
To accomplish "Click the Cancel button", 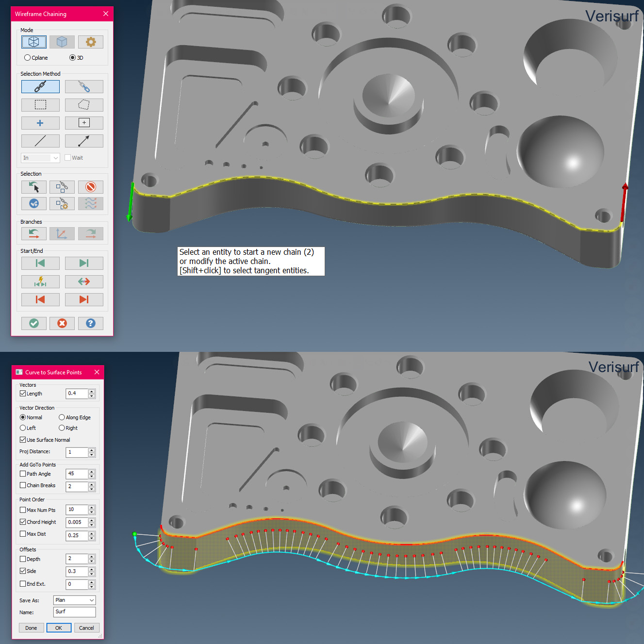I will 87,628.
